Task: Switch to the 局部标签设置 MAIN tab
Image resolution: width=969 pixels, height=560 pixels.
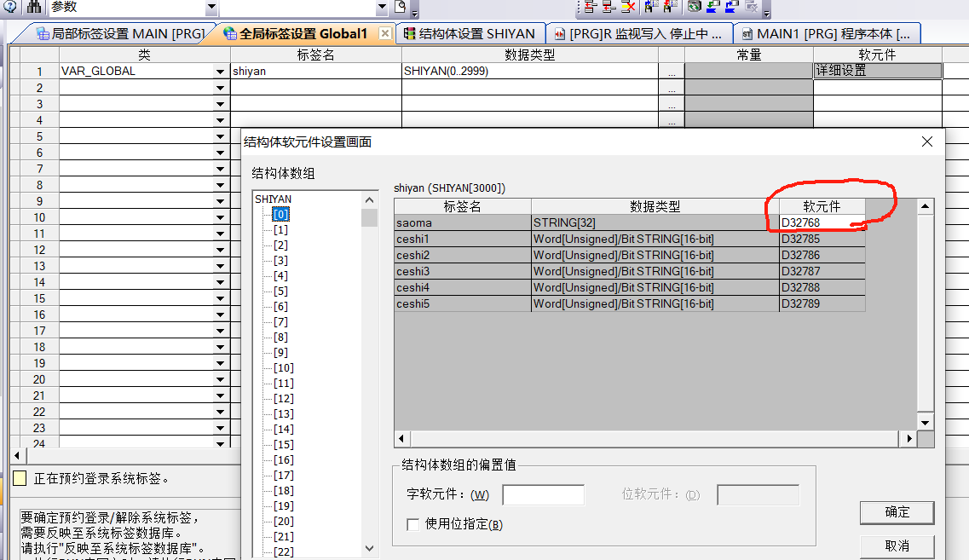Action: (119, 34)
